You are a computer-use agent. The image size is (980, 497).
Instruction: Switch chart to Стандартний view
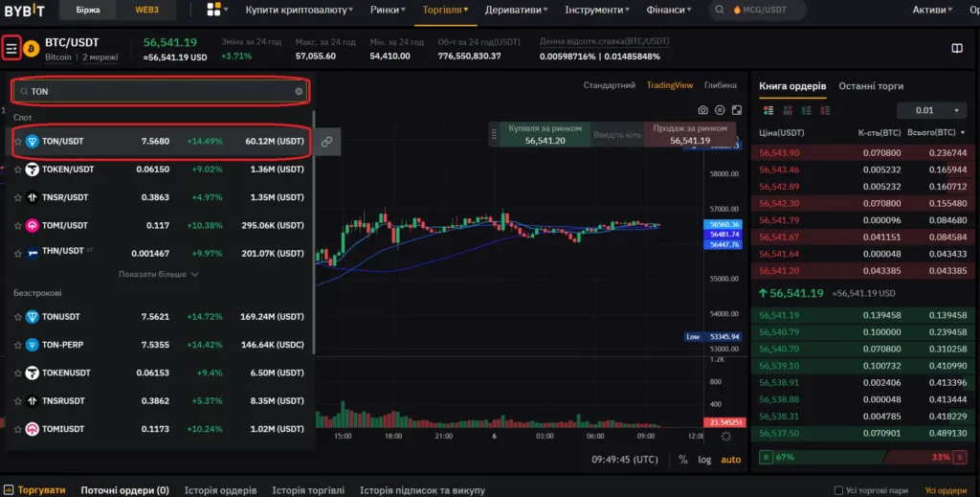[x=610, y=85]
